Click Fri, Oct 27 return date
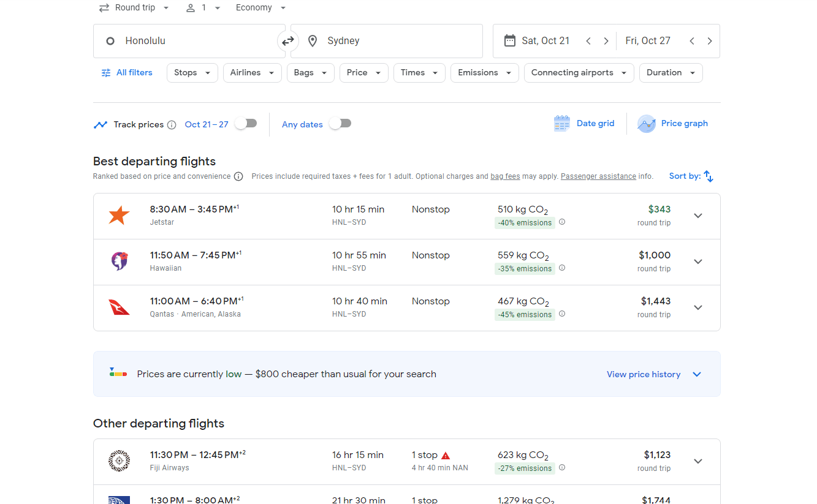This screenshot has width=817, height=504. [x=648, y=41]
